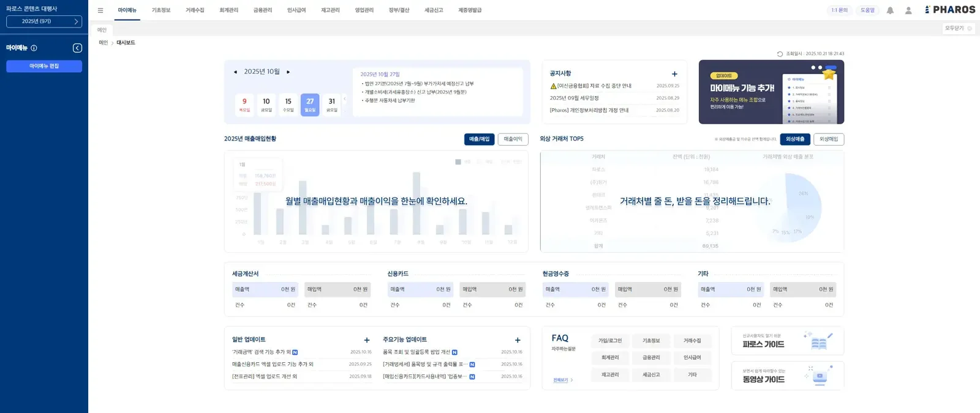Viewport: 980px width, 413px height.
Task: Open update 매출신용카드 엑셀 업로드 기능 추가
Action: (x=273, y=364)
